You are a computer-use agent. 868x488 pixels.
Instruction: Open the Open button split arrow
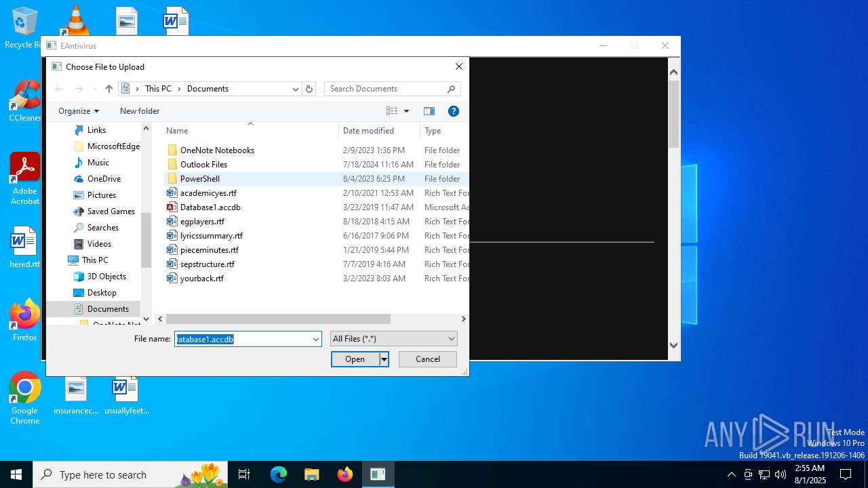[x=384, y=359]
